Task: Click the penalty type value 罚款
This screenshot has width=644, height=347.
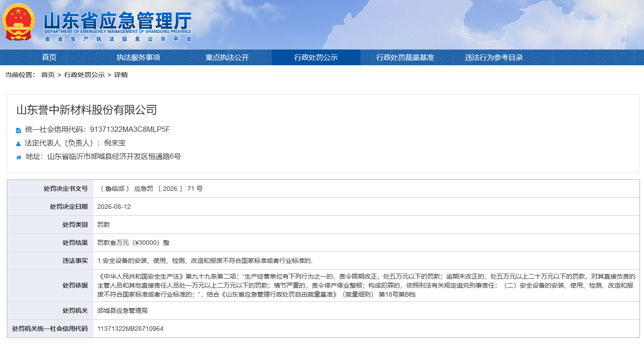Action: coord(104,225)
